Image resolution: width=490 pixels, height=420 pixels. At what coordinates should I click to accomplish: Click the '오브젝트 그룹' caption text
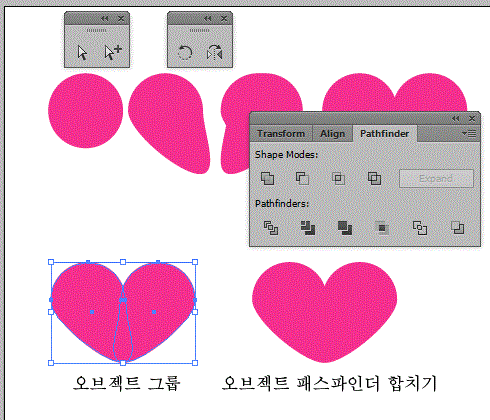127,383
